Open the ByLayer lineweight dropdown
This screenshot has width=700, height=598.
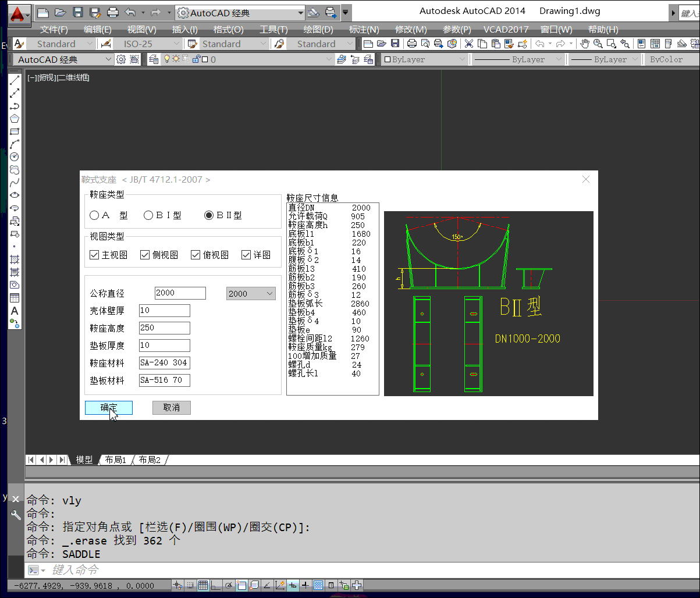tap(604, 59)
